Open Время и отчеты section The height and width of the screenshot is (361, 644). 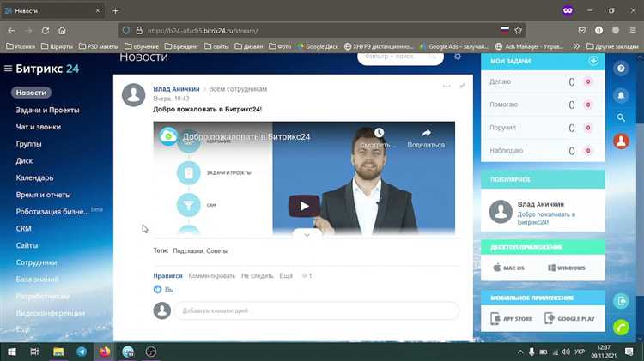[43, 195]
